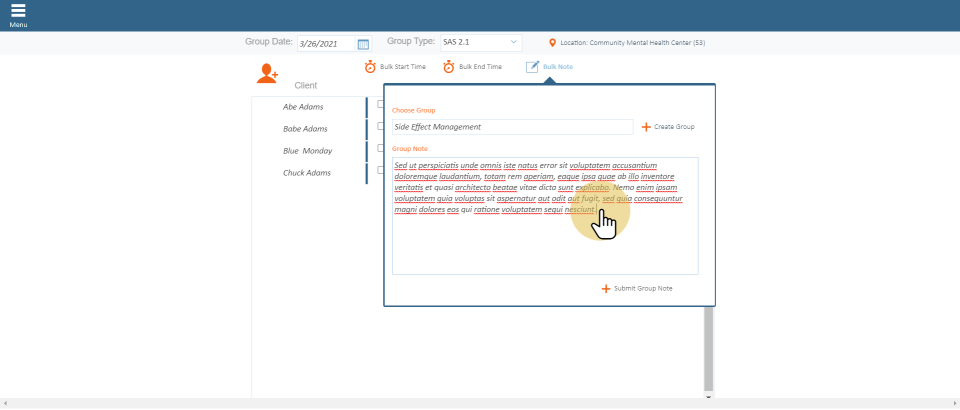Image resolution: width=960 pixels, height=410 pixels.
Task: Click the Add Client person icon
Action: (x=267, y=73)
